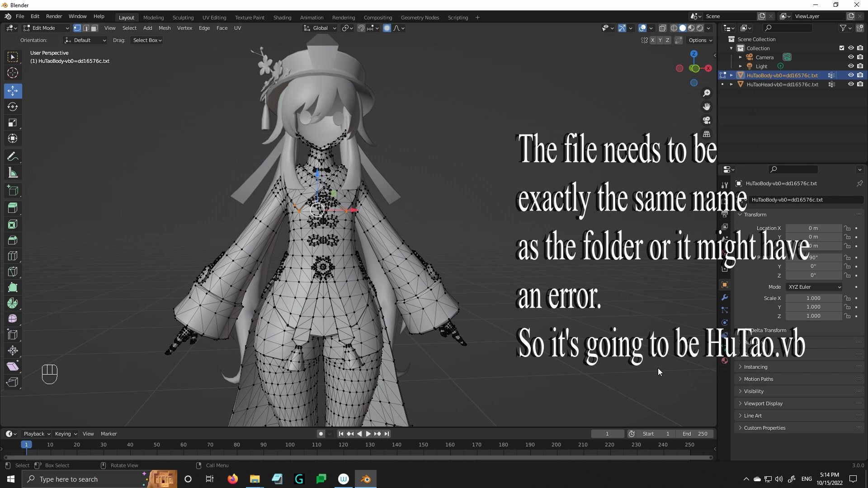Toggle the Light's viewport visibility
The width and height of the screenshot is (868, 488).
[852, 66]
